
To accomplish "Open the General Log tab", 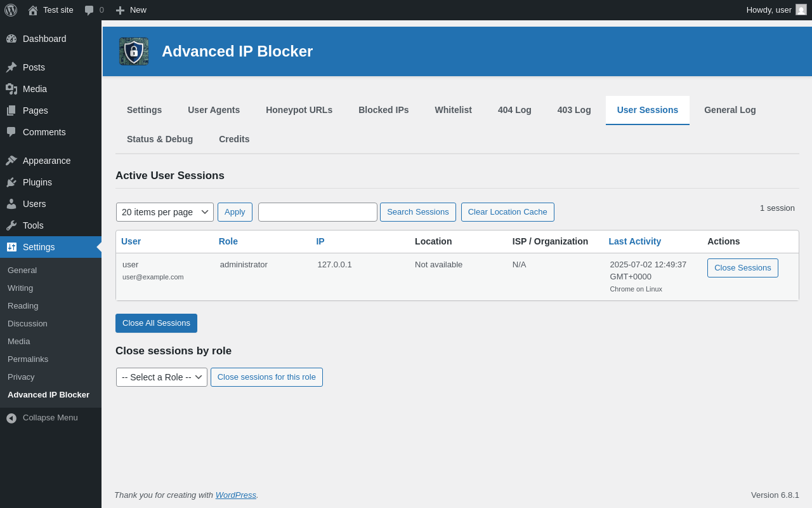I will (730, 110).
